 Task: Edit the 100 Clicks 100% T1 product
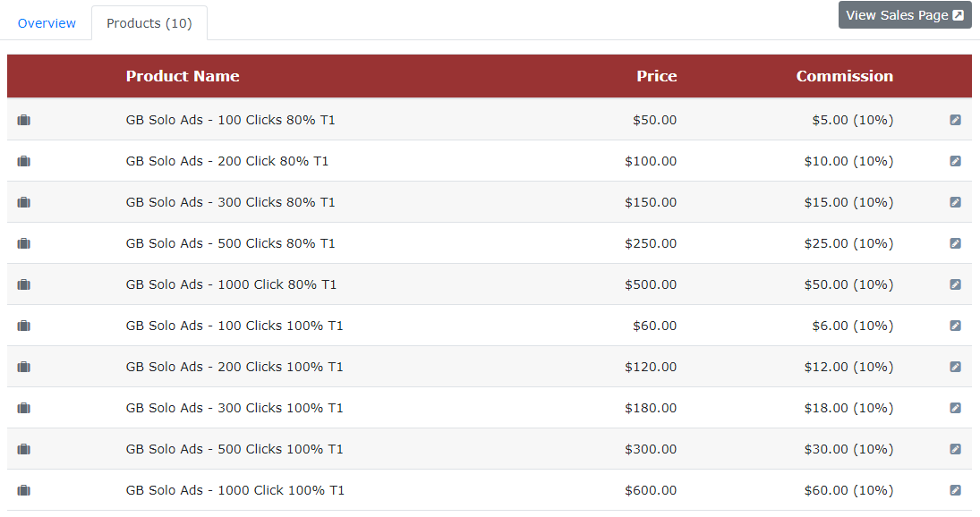pos(955,326)
